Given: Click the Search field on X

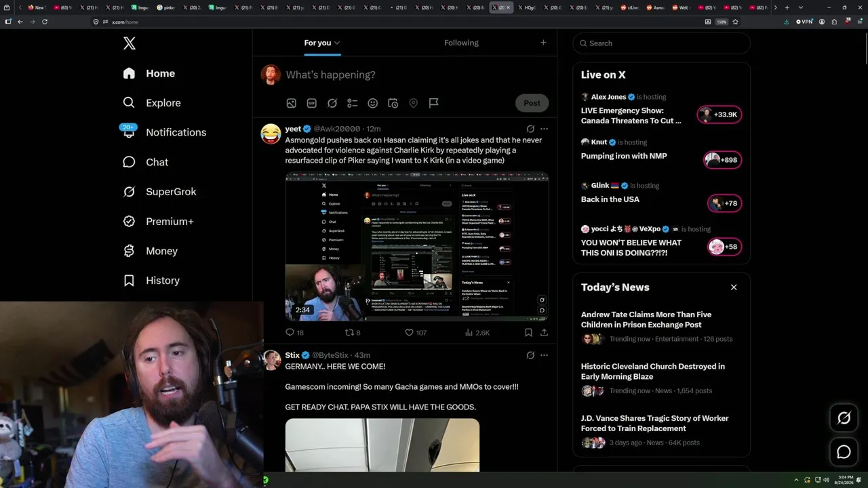Looking at the screenshot, I should (x=662, y=43).
